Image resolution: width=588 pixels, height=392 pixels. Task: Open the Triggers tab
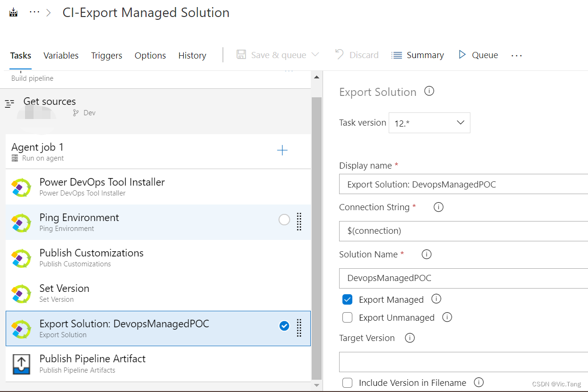107,55
